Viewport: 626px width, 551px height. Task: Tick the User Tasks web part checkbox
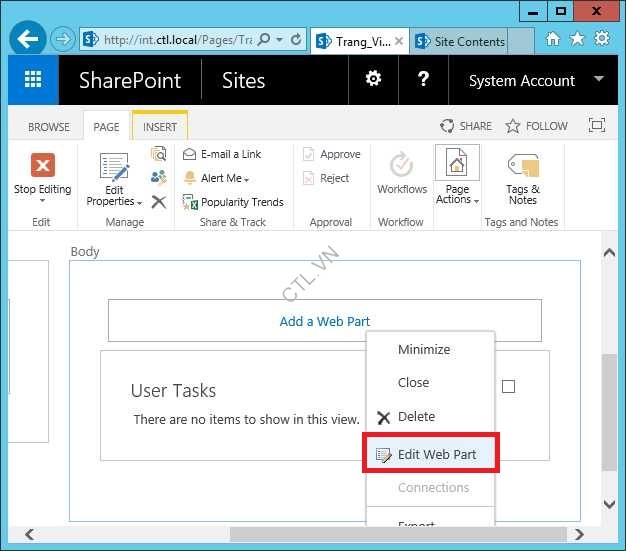click(508, 386)
